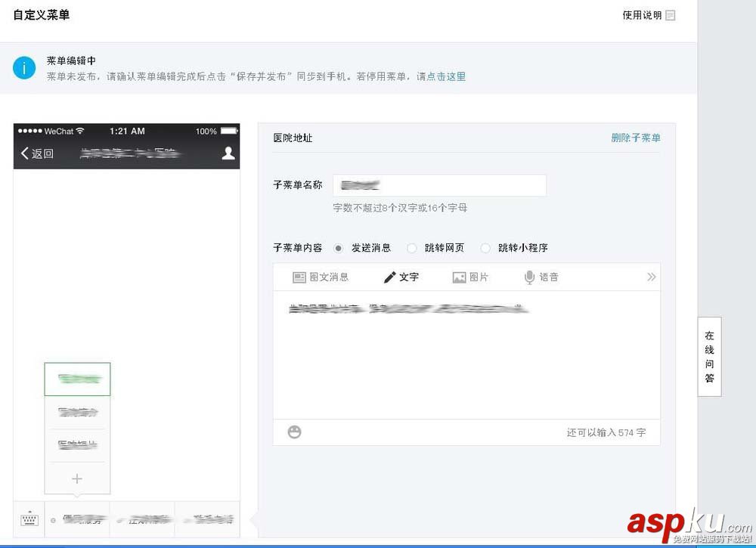
Task: Select the 图片 (image) content icon
Action: tap(469, 277)
